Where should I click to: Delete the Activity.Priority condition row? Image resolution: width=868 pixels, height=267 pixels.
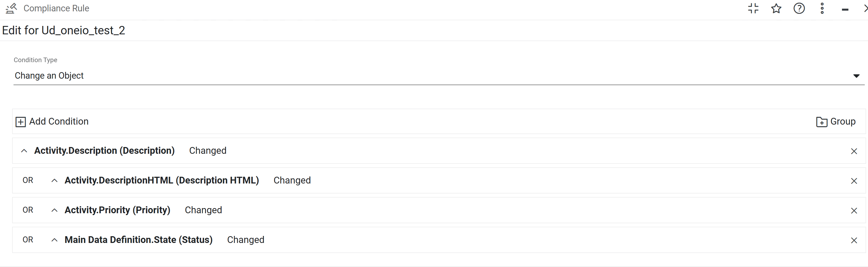(853, 210)
